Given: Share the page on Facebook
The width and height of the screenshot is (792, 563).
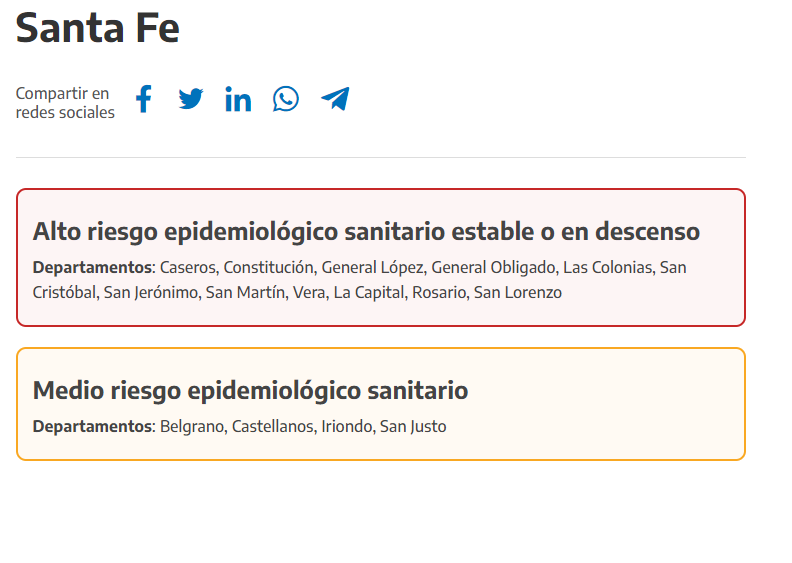Looking at the screenshot, I should coord(144,99).
